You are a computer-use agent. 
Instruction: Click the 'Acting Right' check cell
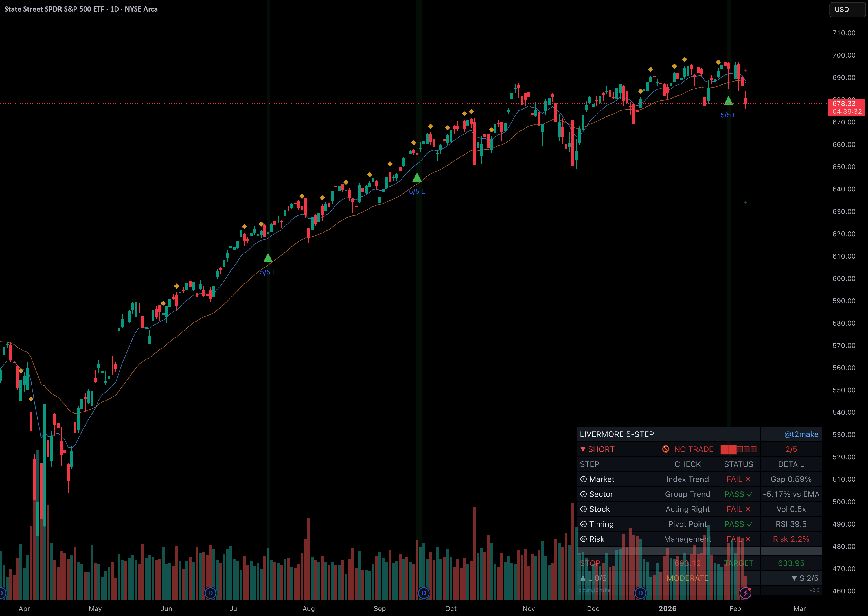[x=688, y=509]
